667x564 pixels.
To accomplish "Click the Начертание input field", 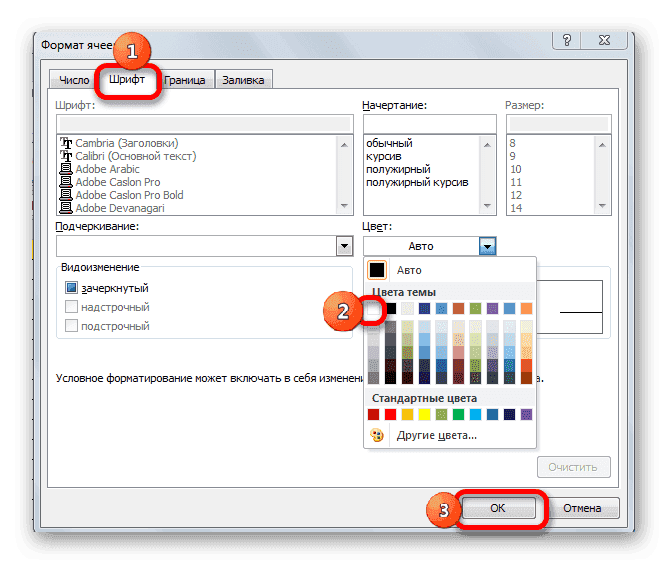I will 430,124.
